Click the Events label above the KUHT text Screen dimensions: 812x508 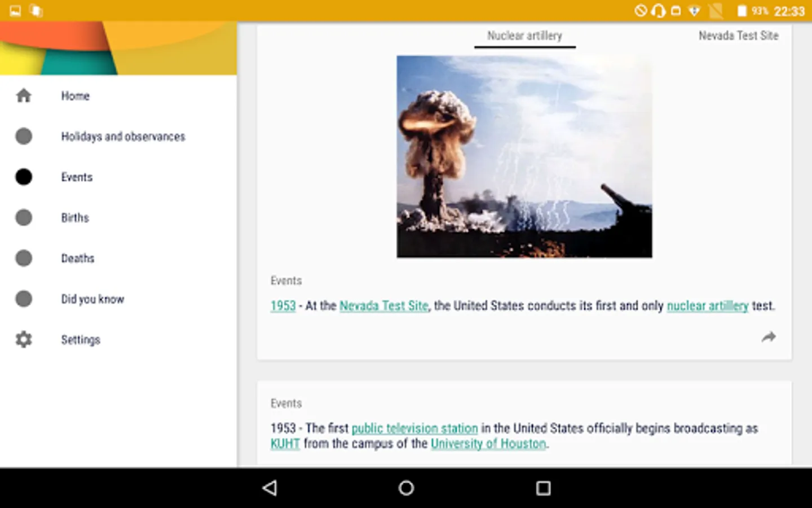pos(286,403)
